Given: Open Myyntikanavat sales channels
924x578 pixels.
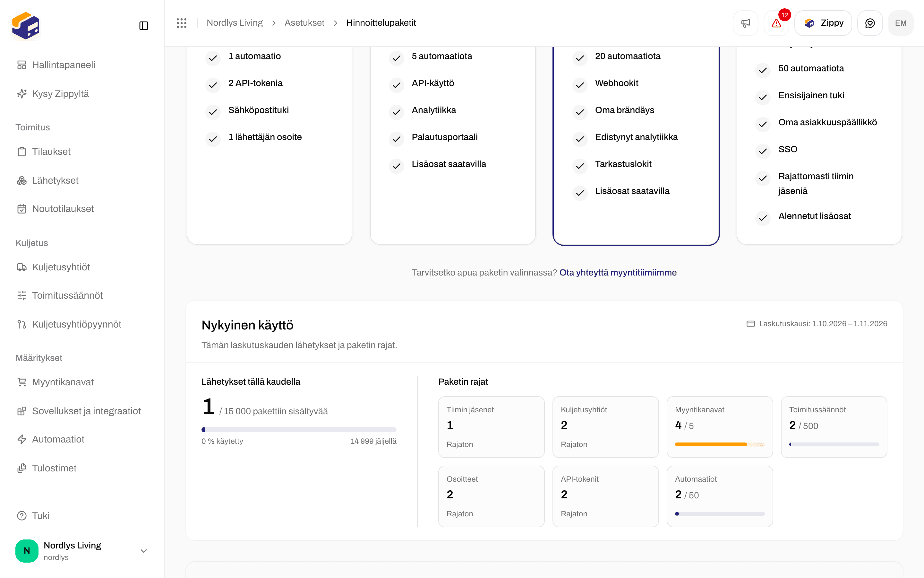Looking at the screenshot, I should pyautogui.click(x=82, y=382).
